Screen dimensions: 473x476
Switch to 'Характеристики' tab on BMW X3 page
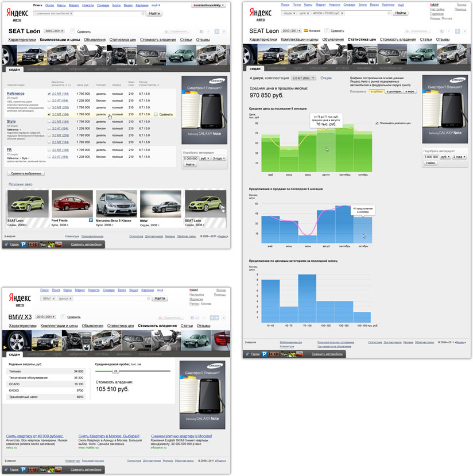point(22,326)
